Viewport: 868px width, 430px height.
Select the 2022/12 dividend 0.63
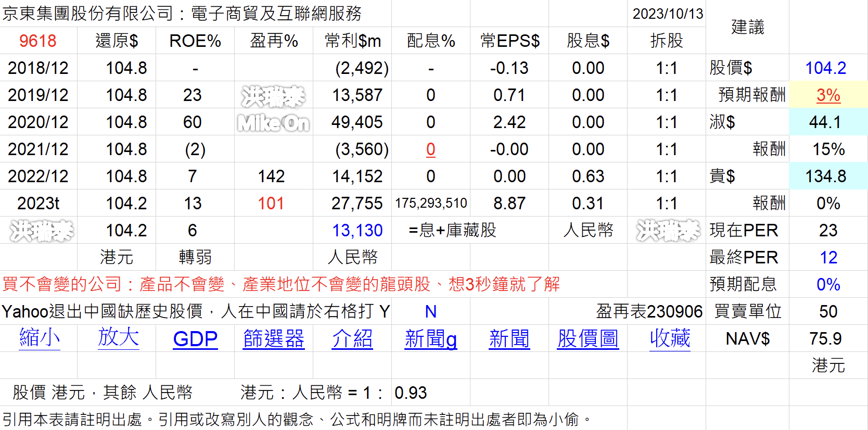(x=588, y=176)
